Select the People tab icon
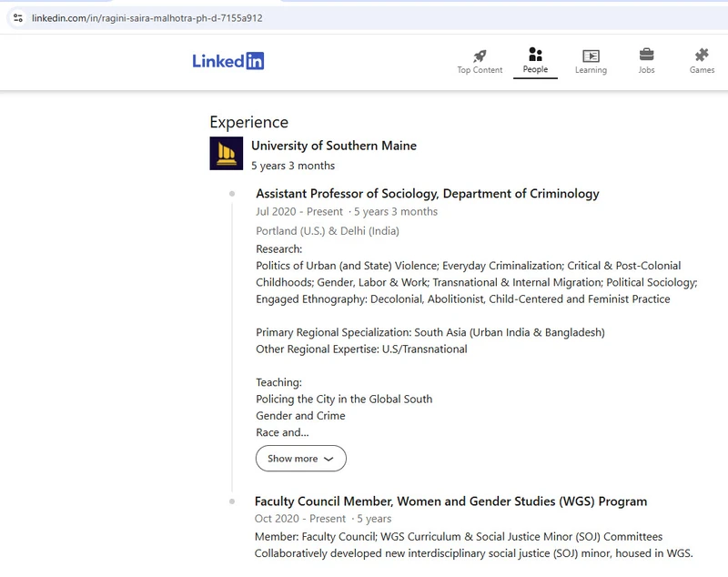Image resolution: width=728 pixels, height=577 pixels. (535, 55)
